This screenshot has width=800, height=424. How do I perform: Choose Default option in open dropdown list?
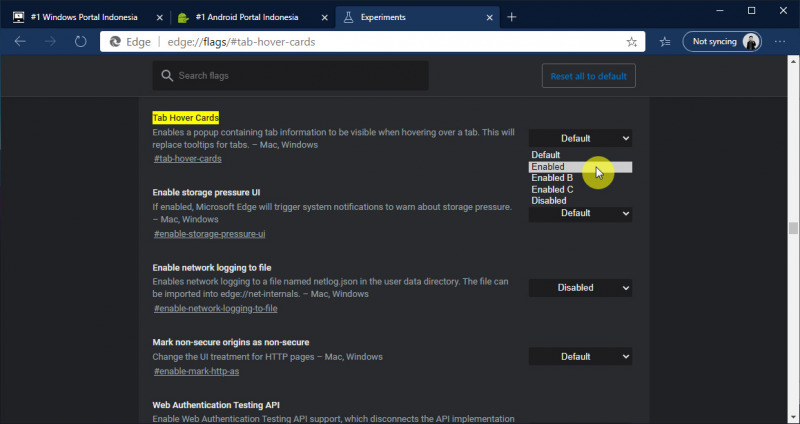pyautogui.click(x=580, y=155)
